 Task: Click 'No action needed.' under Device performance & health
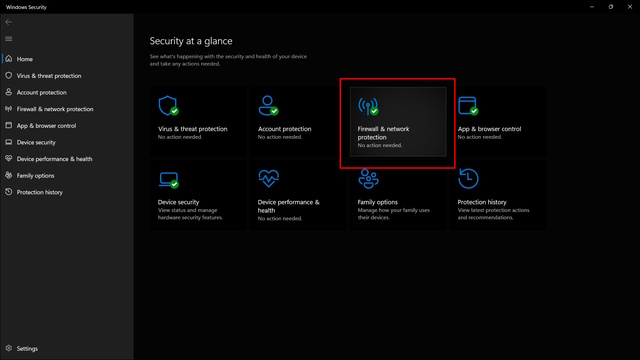pos(280,218)
